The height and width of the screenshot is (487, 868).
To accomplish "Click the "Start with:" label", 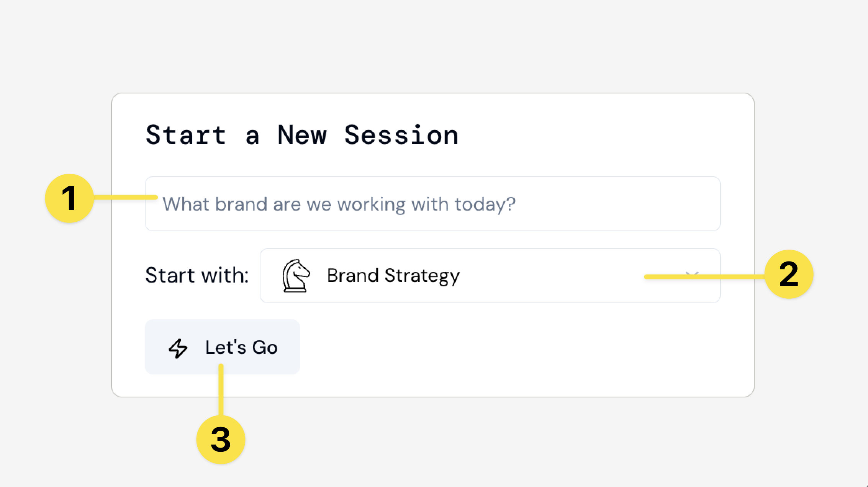I will point(197,275).
